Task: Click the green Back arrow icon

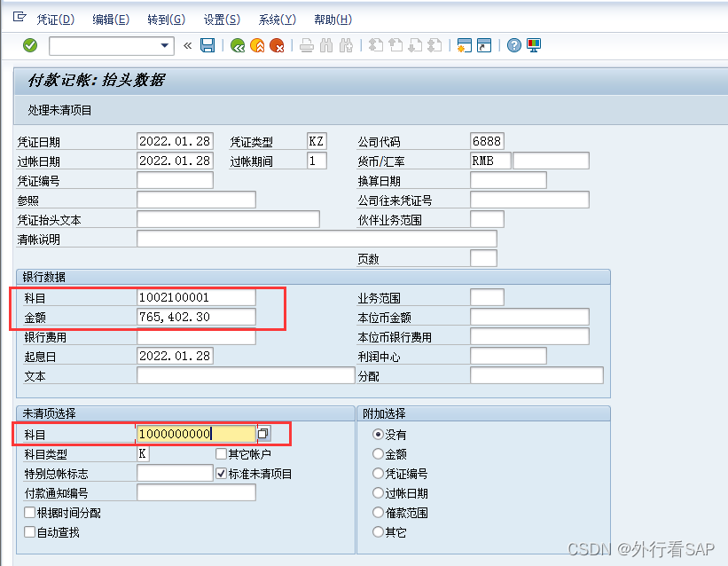Action: coord(238,45)
